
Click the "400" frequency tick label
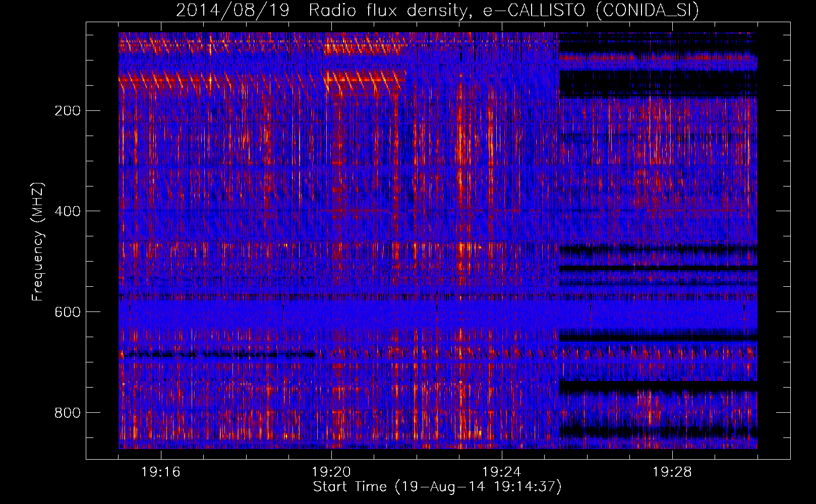[x=68, y=212]
